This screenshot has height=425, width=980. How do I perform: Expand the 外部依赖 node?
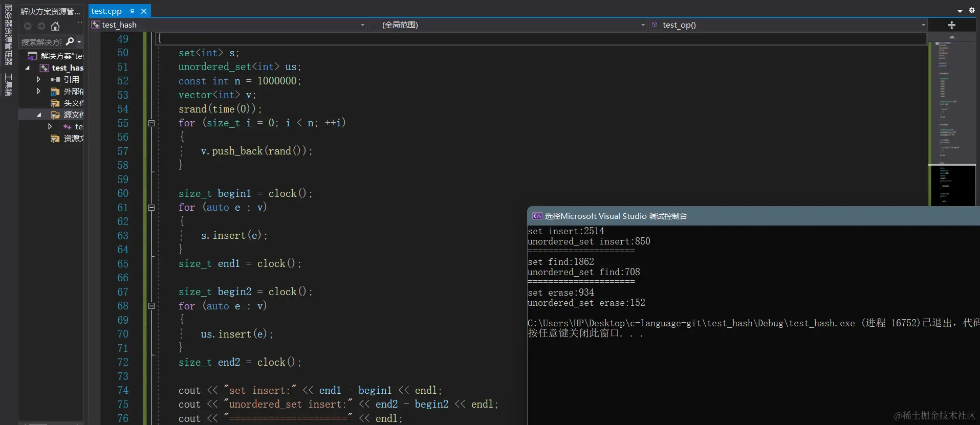[x=38, y=92]
